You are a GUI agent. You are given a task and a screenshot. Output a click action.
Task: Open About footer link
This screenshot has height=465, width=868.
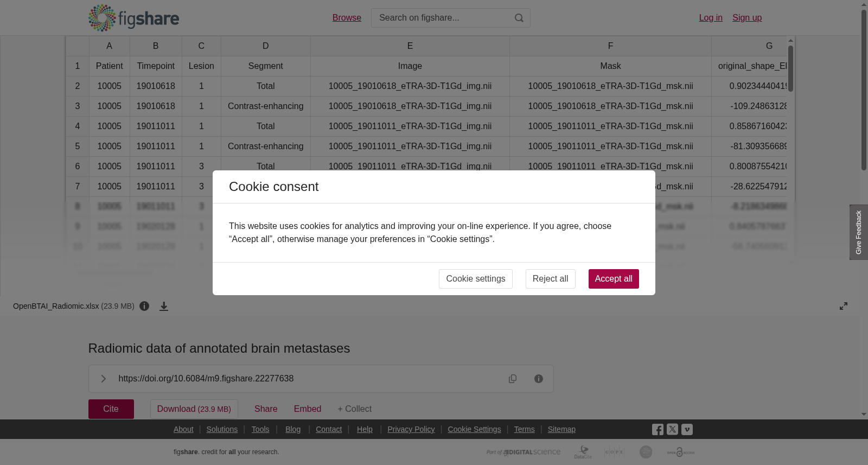[183, 429]
